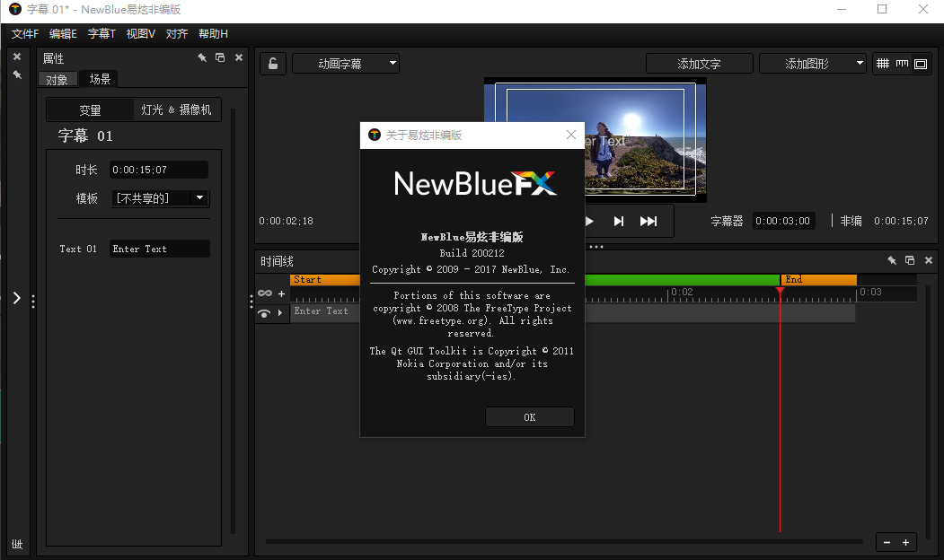Pin the 属性 panel

(202, 57)
